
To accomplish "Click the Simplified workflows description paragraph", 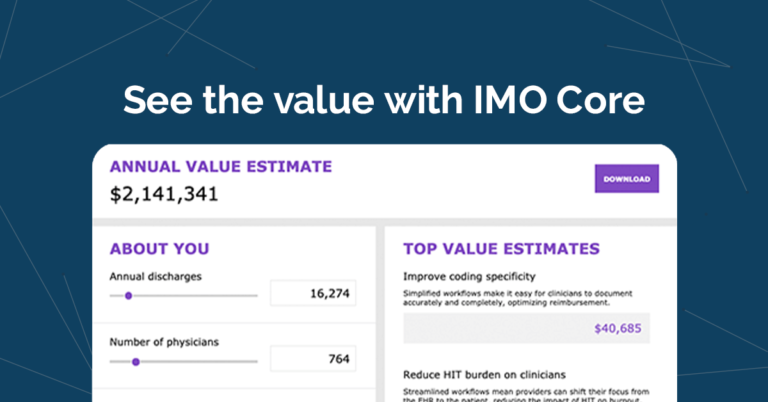I will pos(520,297).
